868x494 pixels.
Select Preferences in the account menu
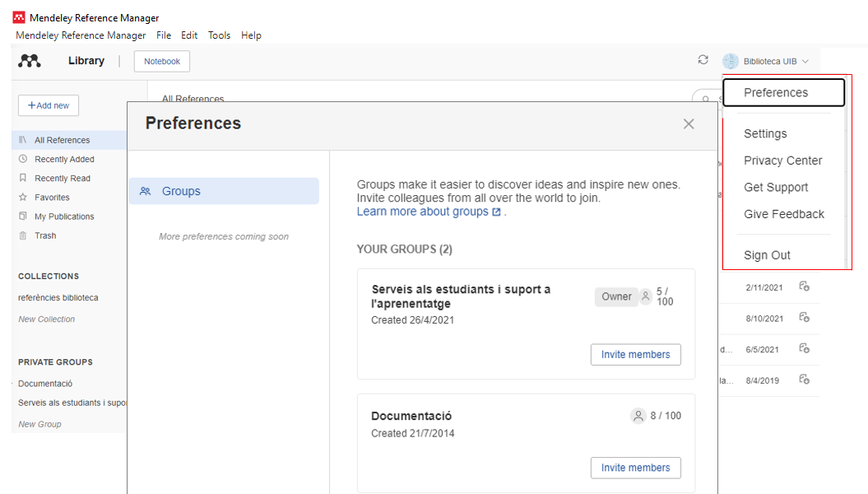point(784,92)
